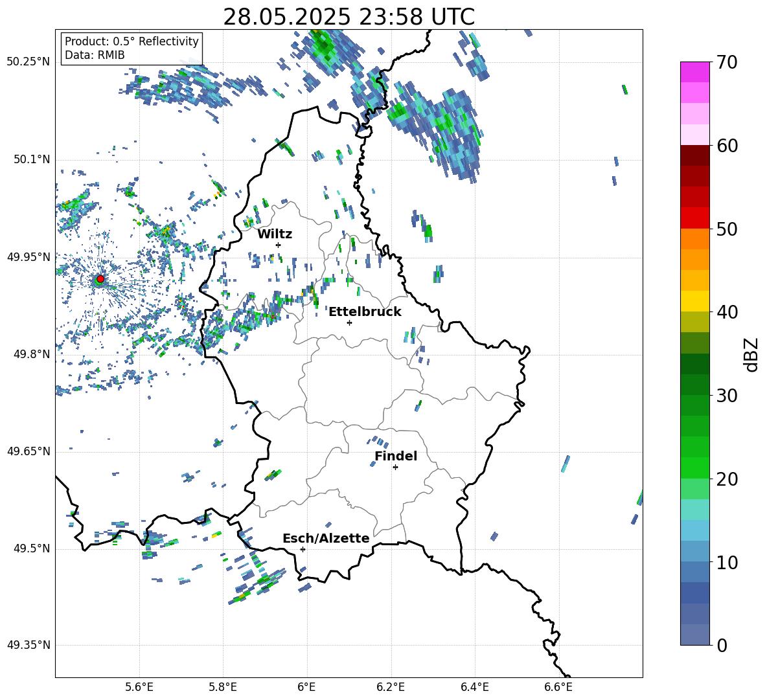Click the 49.35°N latitude label
The height and width of the screenshot is (700, 767).
pos(29,645)
